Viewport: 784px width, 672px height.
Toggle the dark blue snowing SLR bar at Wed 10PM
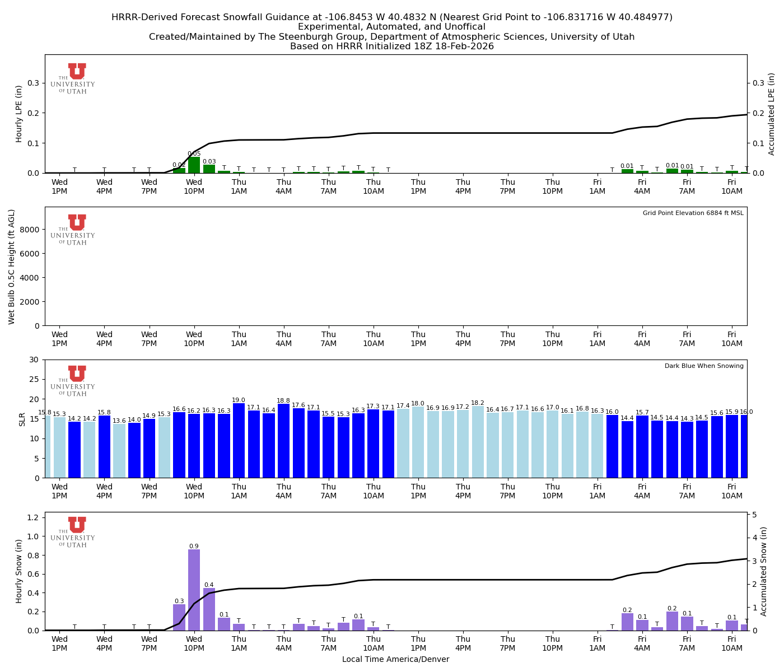click(x=195, y=442)
